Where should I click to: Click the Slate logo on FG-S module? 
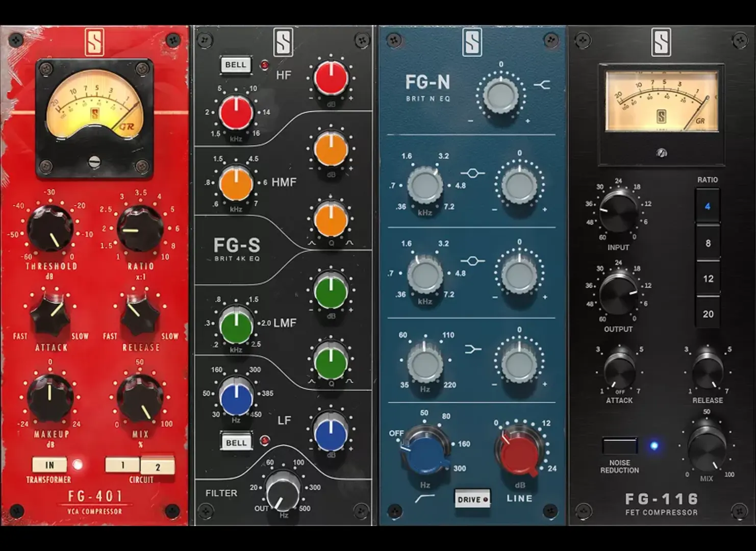[284, 42]
